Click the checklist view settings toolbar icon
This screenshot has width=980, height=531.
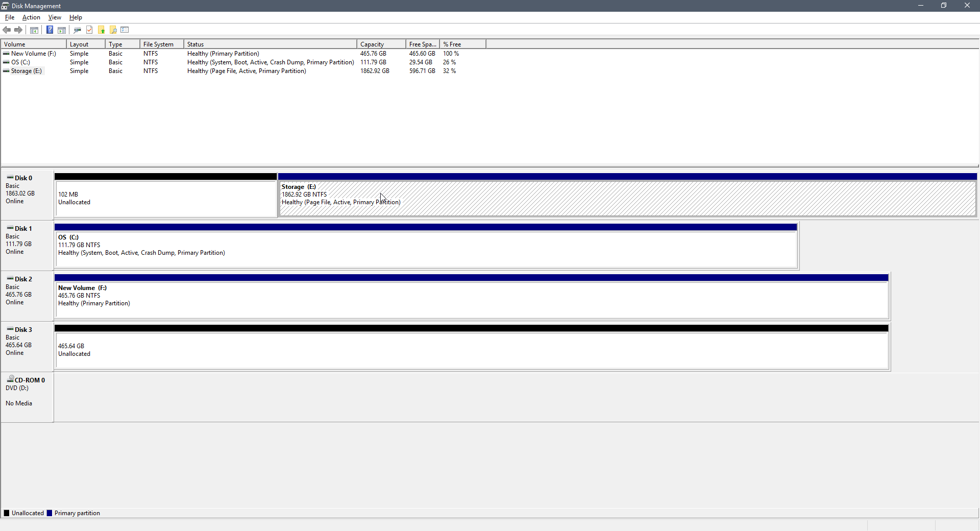[125, 30]
